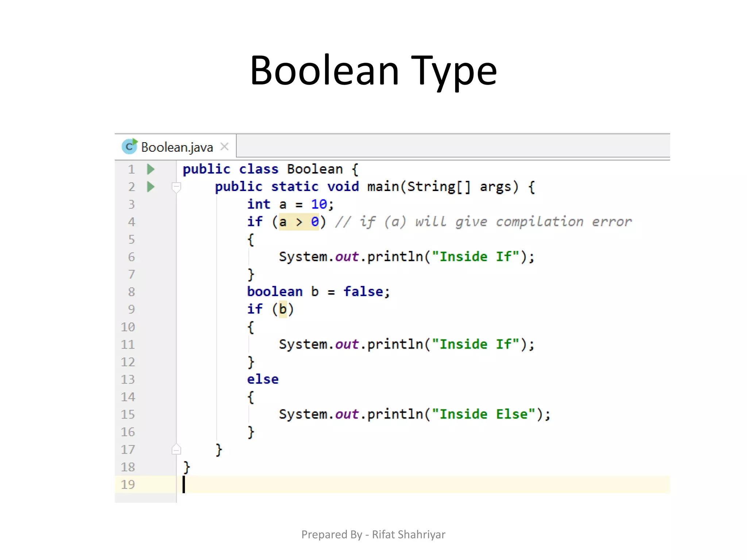
Task: Click line number 8 in the gutter
Action: point(131,292)
